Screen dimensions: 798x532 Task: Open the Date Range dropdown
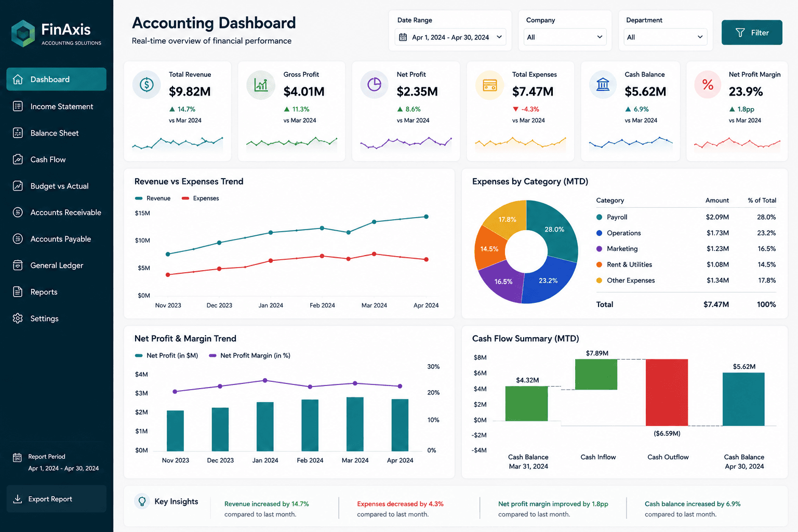click(x=450, y=37)
